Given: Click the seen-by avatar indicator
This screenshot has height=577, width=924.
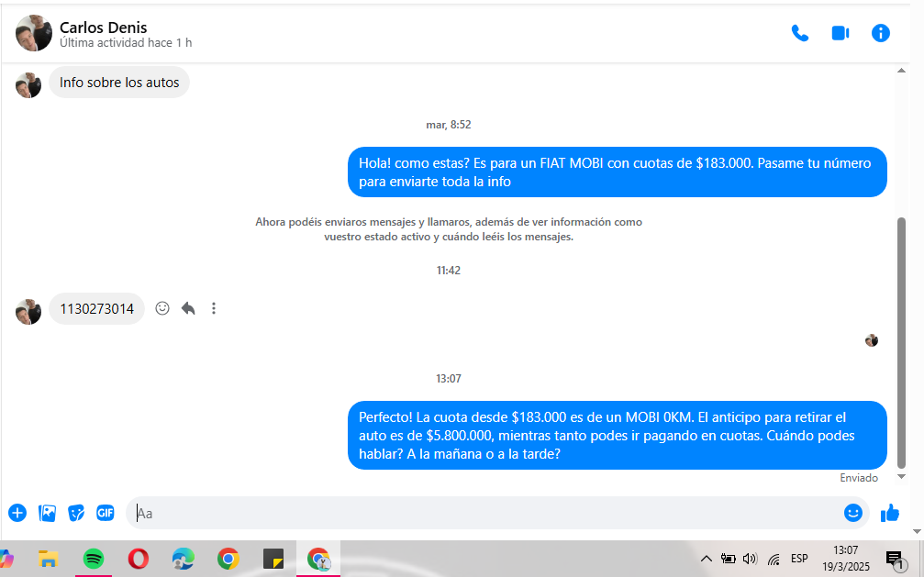Looking at the screenshot, I should 872,340.
